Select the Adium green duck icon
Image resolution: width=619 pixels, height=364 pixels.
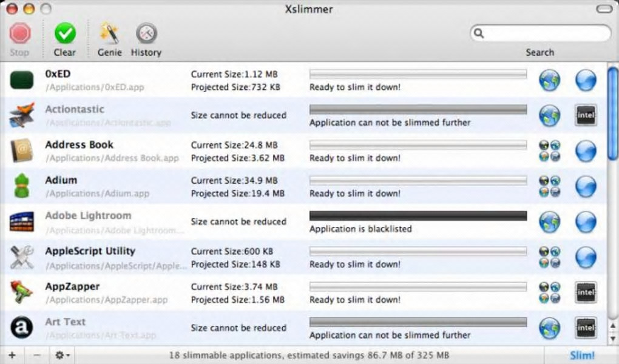point(22,186)
